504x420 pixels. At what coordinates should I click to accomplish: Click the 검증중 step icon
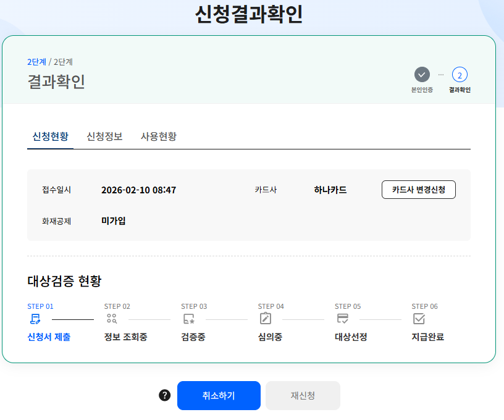click(188, 319)
